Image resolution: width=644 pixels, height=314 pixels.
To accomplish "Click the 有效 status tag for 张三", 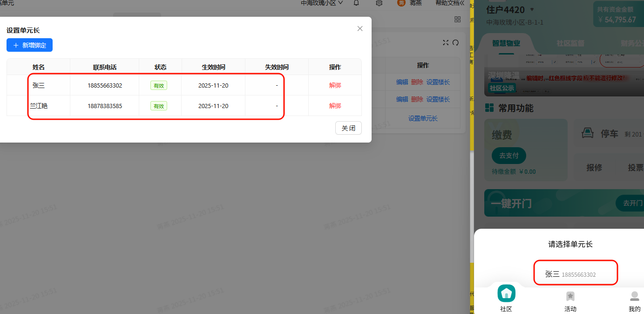I will click(x=159, y=85).
